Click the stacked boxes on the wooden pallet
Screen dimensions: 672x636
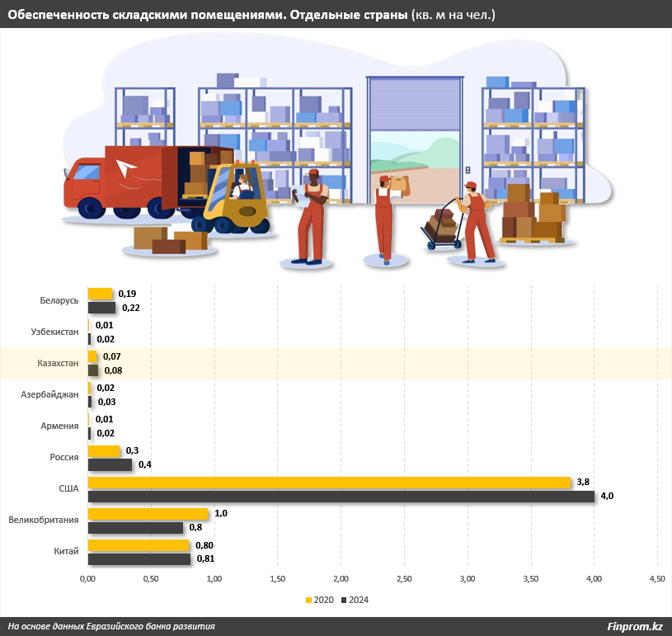coord(533,216)
